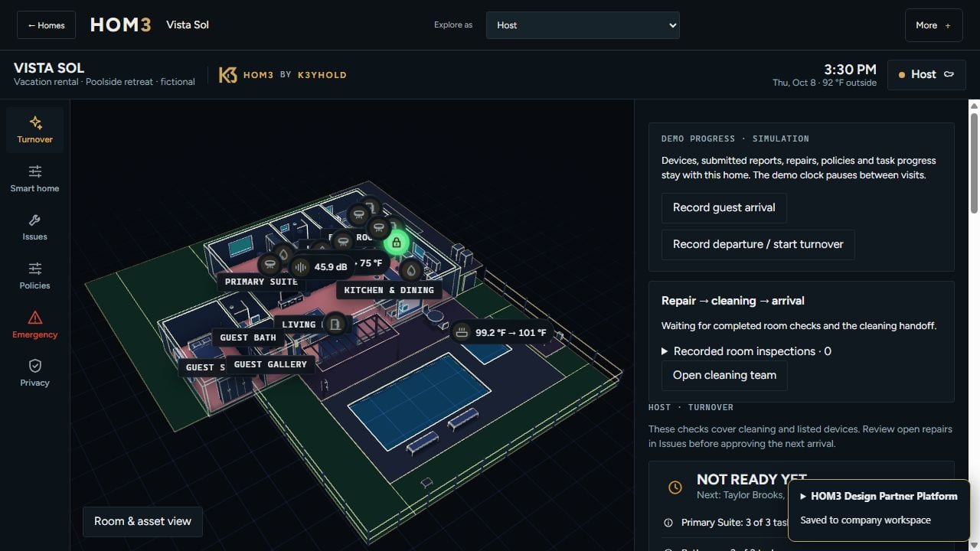980x551 pixels.
Task: Select the green smart lock marker
Action: [396, 243]
